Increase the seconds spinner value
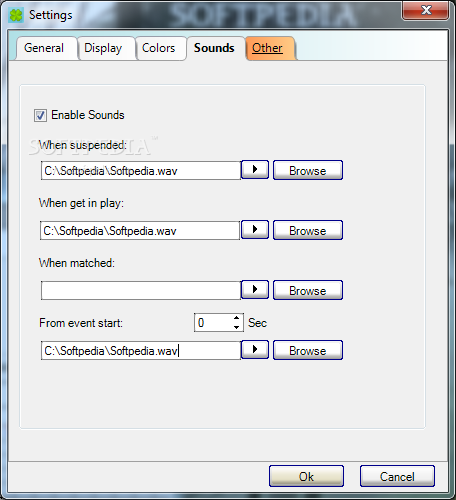The image size is (456, 500). (236, 318)
